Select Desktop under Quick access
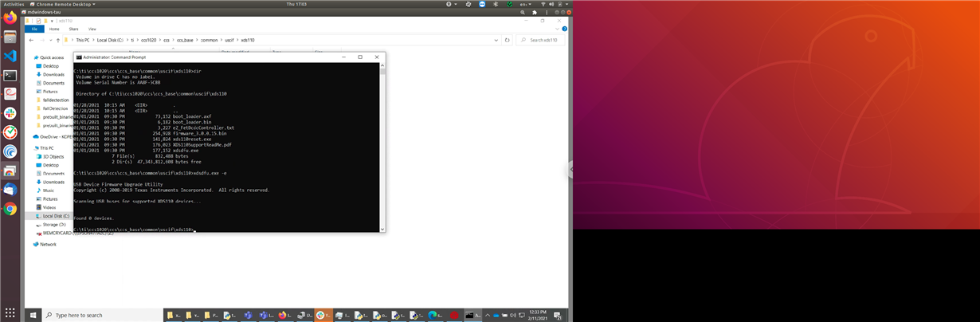Screen dimensions: 980x322 pyautogui.click(x=50, y=66)
